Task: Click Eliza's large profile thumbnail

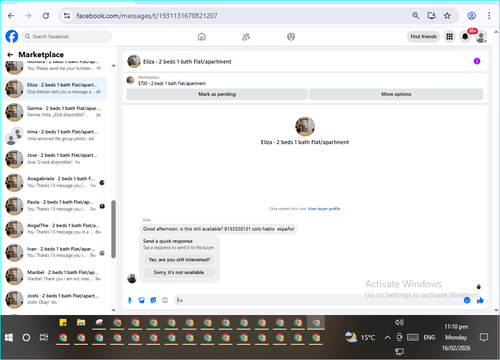Action: (305, 126)
